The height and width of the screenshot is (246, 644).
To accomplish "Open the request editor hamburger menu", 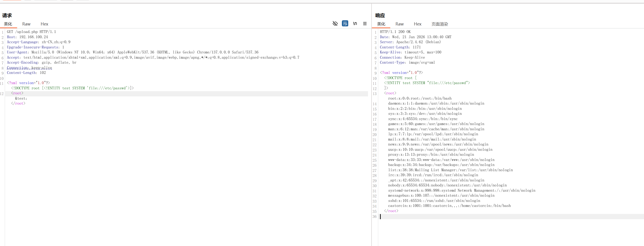I will pos(365,23).
